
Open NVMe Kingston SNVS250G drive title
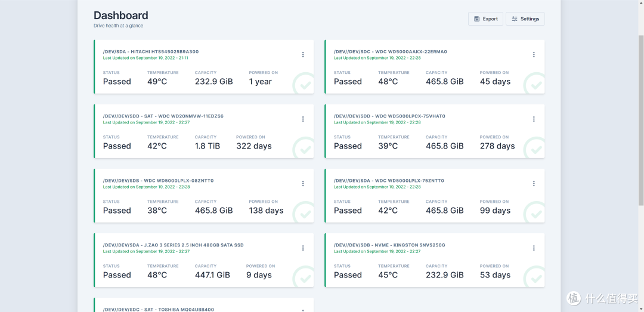[389, 245]
